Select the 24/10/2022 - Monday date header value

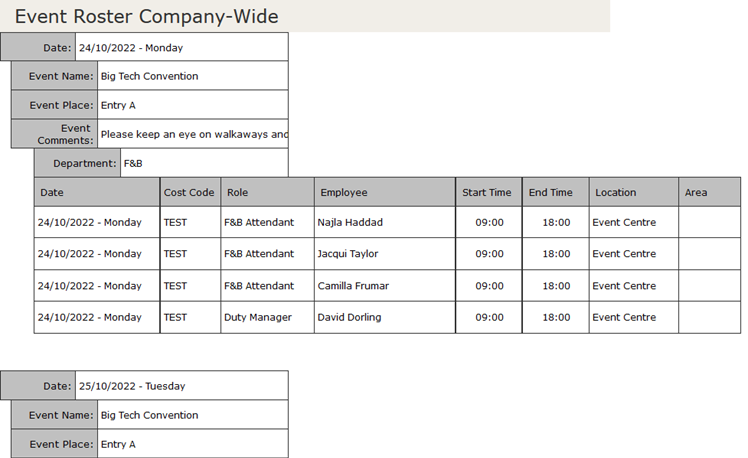click(131, 47)
